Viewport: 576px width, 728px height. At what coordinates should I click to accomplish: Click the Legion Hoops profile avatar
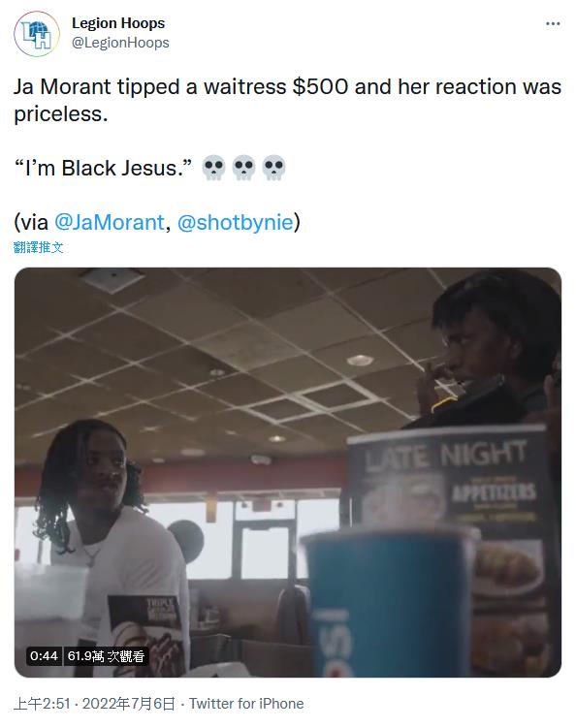(x=37, y=34)
